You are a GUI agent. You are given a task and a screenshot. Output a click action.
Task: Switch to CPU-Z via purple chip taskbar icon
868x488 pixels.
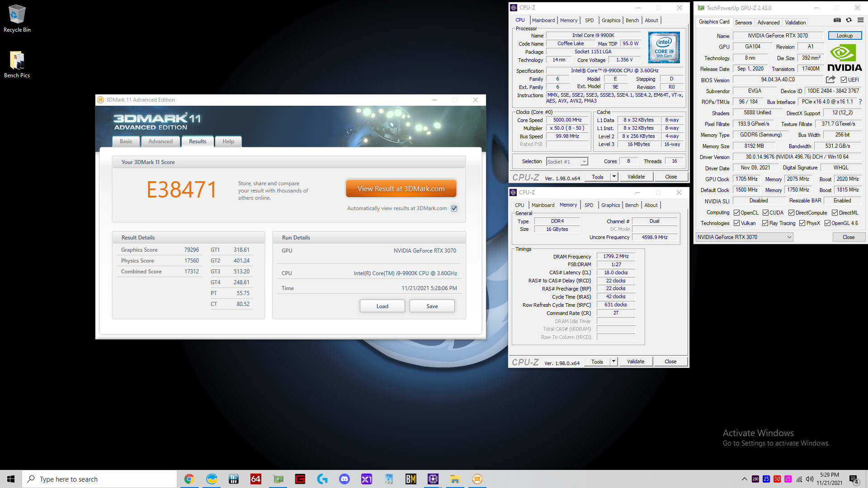[x=433, y=479]
